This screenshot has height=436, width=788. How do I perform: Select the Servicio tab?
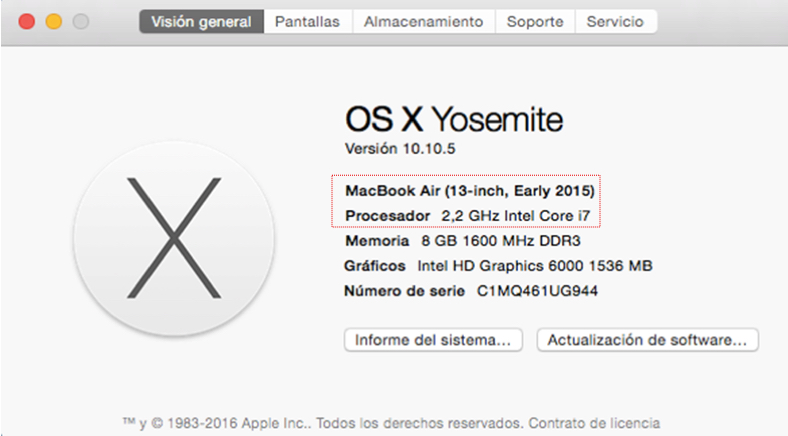point(616,22)
